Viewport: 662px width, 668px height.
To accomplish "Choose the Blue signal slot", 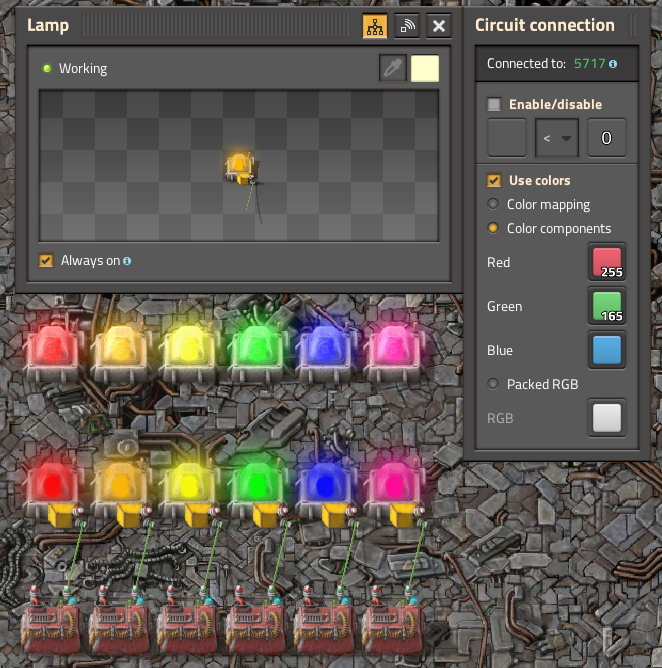I will (x=607, y=350).
